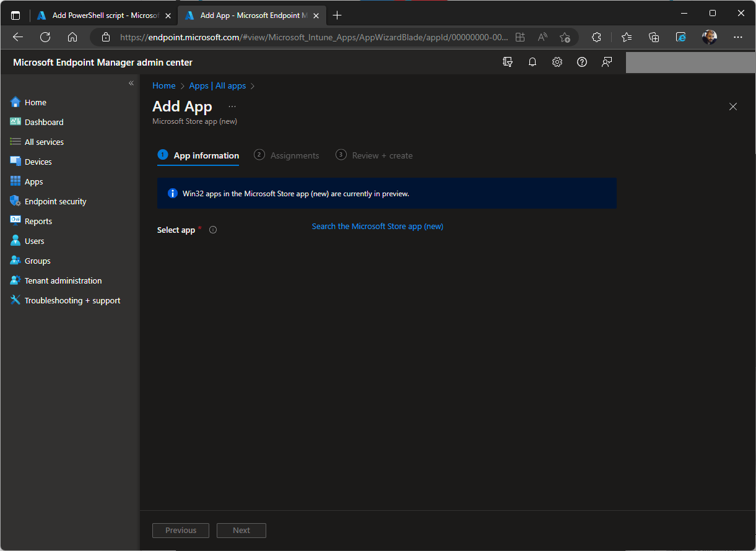This screenshot has width=756, height=551.
Task: Click the browser address bar URL
Action: tap(314, 37)
